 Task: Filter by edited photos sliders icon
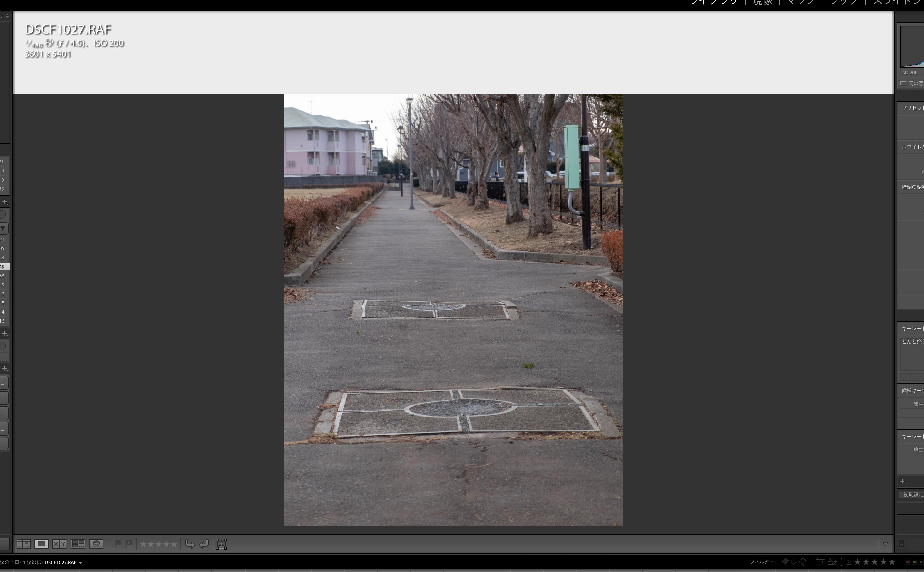point(820,562)
